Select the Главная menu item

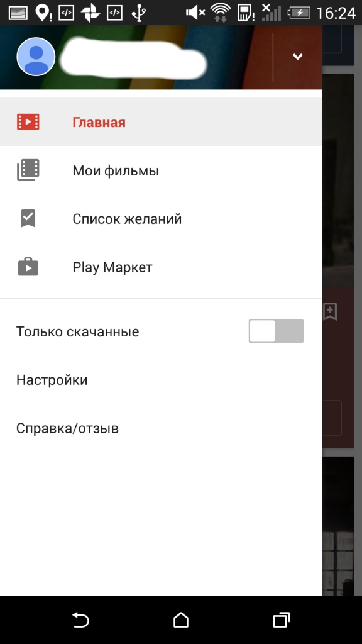tap(160, 122)
